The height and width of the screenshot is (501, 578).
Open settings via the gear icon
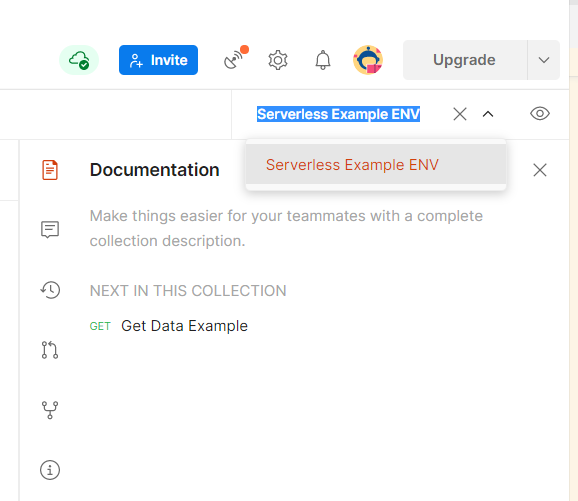pos(278,60)
